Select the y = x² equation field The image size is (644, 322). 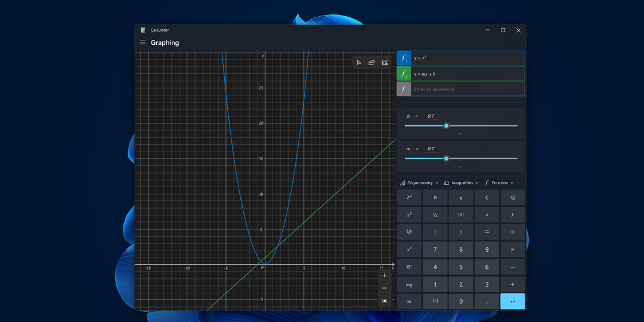(467, 58)
